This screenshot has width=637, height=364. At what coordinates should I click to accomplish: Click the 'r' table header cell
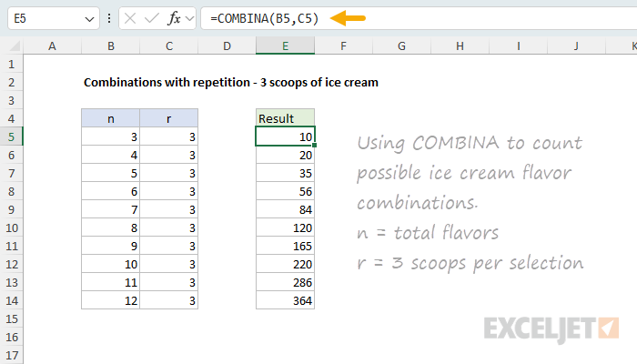pos(169,118)
